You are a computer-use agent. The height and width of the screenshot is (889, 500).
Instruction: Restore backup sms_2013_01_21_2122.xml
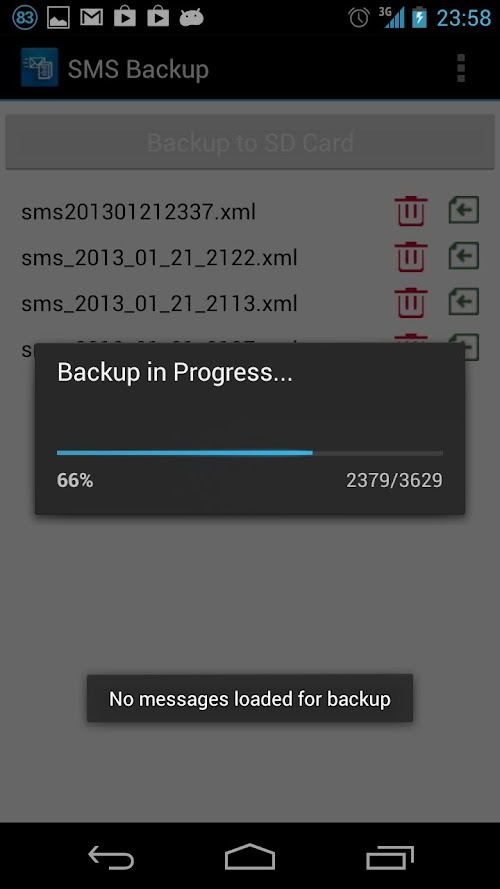[x=464, y=257]
